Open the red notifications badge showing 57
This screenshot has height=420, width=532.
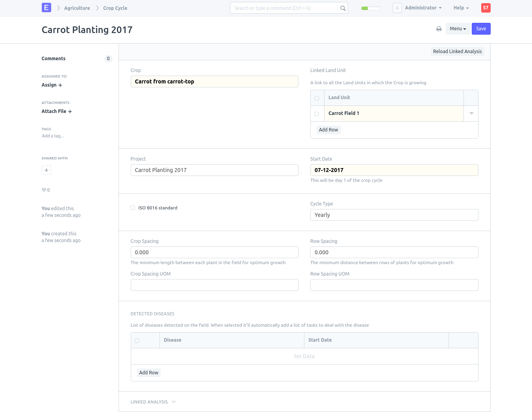[x=486, y=8]
